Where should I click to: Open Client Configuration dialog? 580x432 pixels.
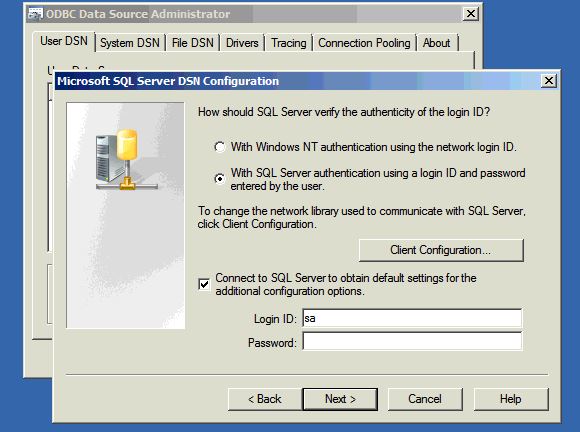441,250
